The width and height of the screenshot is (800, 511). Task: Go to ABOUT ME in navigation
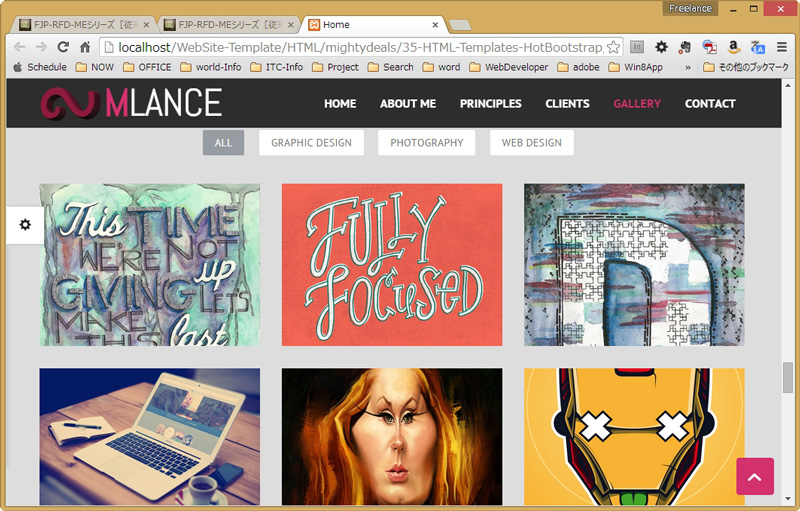[408, 104]
